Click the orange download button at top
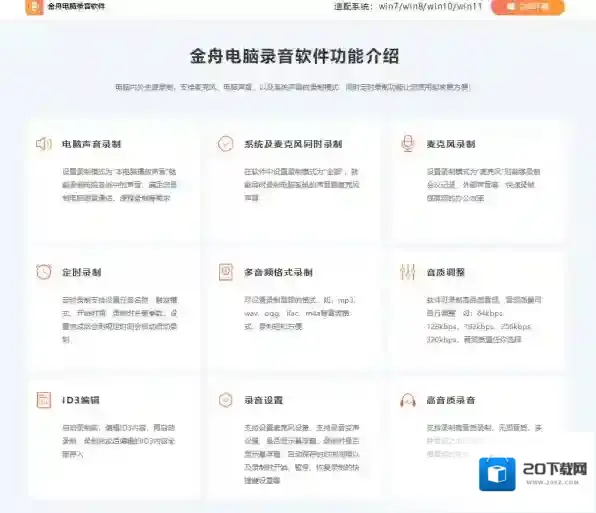Screen dimensions: 596x513 [528, 6]
